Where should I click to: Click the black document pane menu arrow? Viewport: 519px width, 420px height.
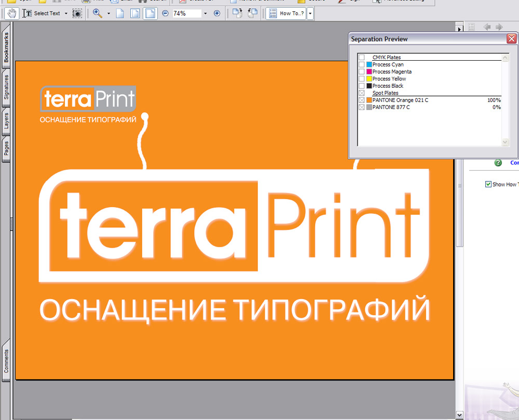click(459, 29)
